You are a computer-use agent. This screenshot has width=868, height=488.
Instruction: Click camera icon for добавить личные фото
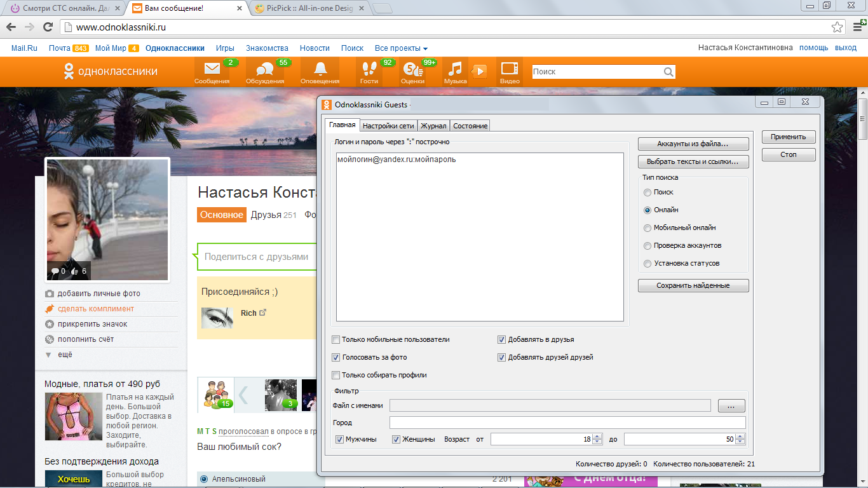coord(50,294)
